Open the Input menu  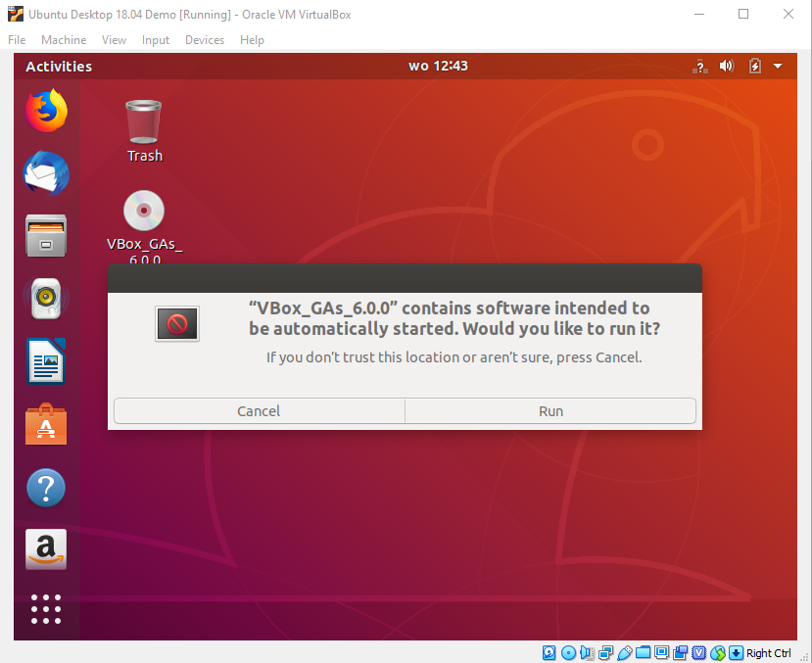coord(156,40)
